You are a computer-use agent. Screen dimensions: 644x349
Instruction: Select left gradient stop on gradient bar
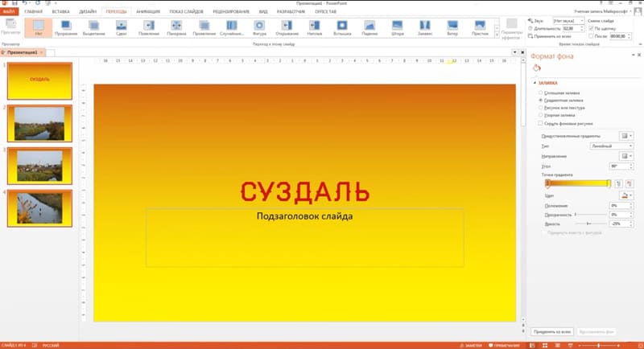[x=547, y=183]
